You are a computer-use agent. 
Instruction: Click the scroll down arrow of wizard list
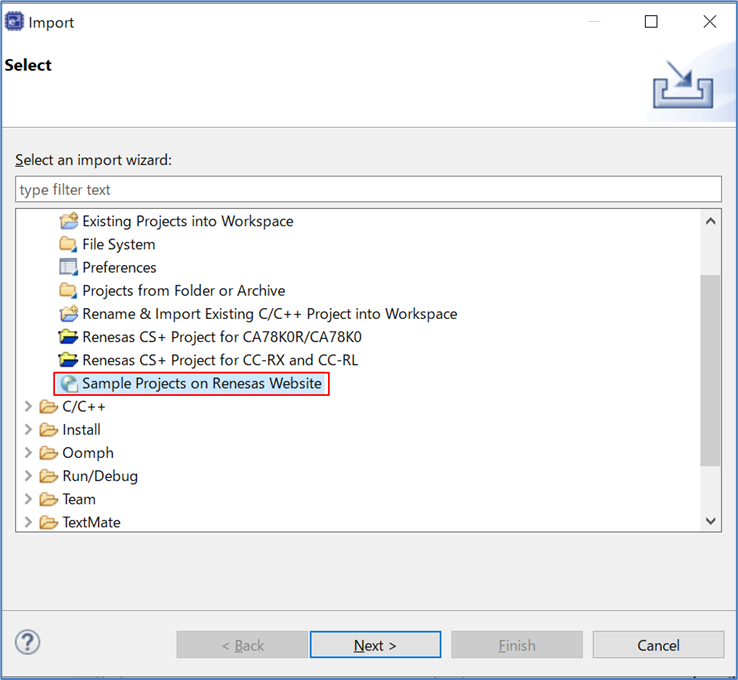[x=711, y=520]
